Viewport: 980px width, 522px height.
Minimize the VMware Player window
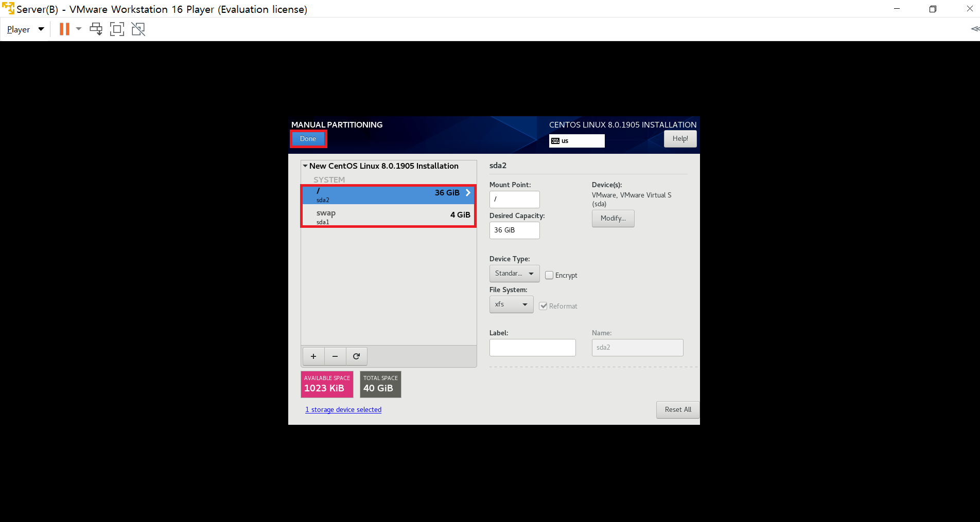[897, 9]
